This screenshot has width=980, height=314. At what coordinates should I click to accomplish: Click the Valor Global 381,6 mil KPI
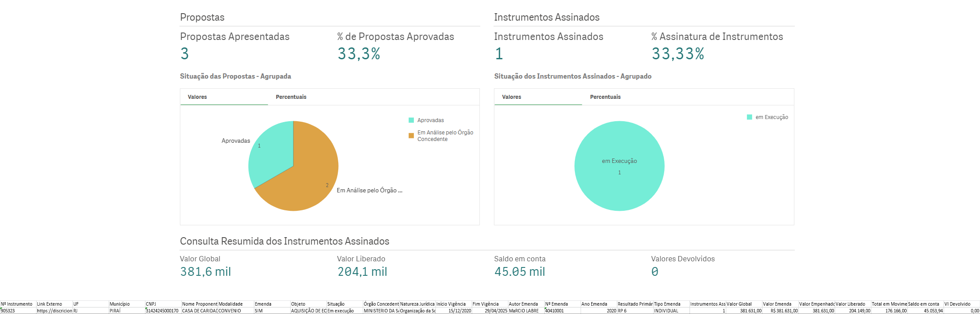pos(205,272)
